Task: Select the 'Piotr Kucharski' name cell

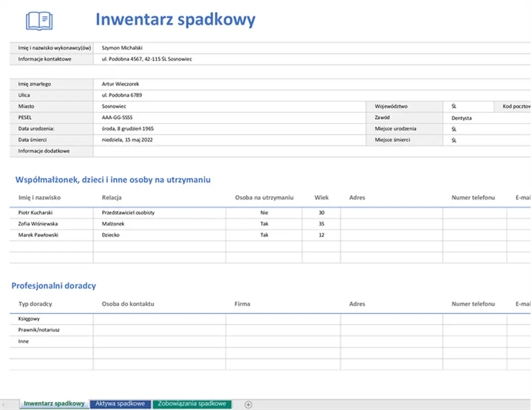Action: (x=51, y=213)
